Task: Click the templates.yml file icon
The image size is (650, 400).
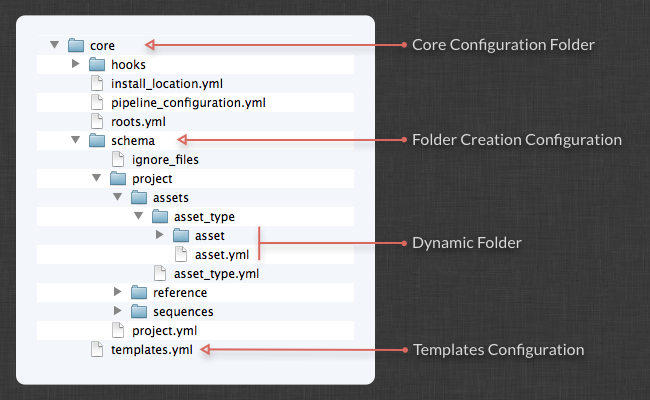Action: [x=96, y=349]
